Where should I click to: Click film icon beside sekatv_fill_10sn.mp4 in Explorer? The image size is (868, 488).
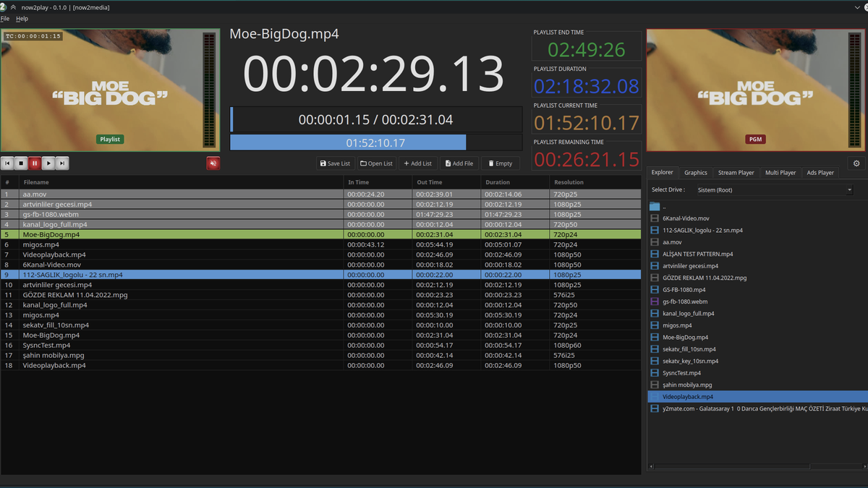(x=655, y=349)
